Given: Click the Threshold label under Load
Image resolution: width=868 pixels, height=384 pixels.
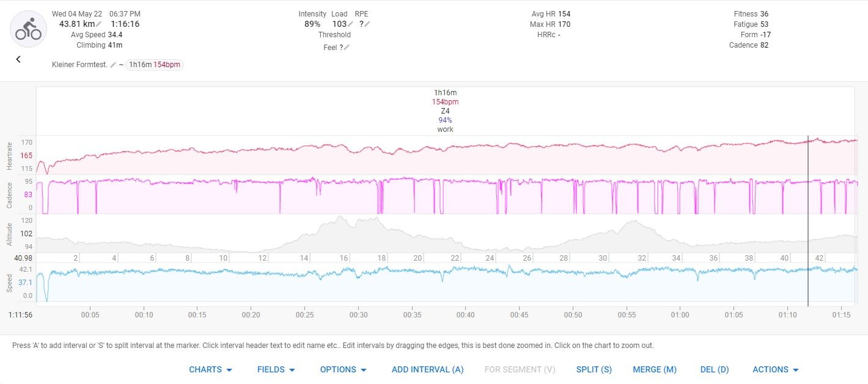Looking at the screenshot, I should [334, 35].
